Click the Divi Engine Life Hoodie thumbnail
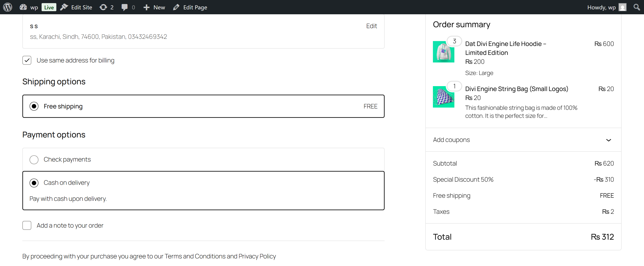The image size is (644, 266). [443, 52]
